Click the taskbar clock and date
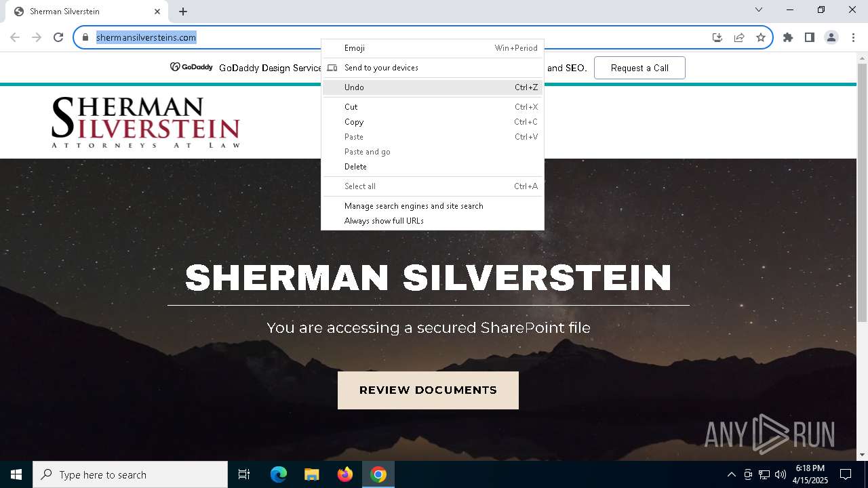This screenshot has height=488, width=868. (x=810, y=474)
